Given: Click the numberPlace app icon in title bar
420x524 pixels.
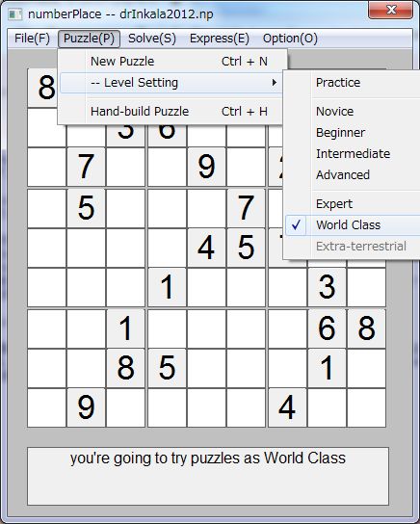Looking at the screenshot, I should [15, 14].
